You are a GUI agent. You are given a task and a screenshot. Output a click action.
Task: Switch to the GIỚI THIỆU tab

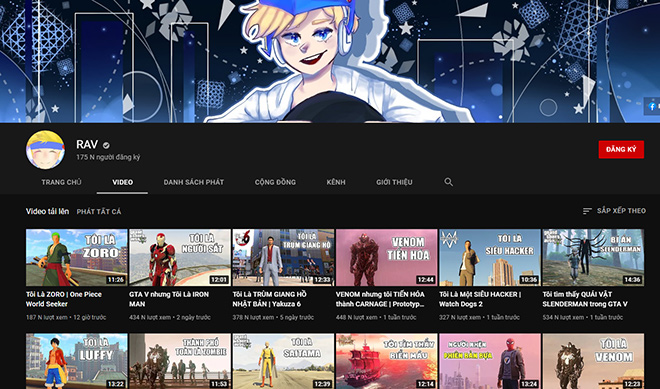tap(394, 182)
